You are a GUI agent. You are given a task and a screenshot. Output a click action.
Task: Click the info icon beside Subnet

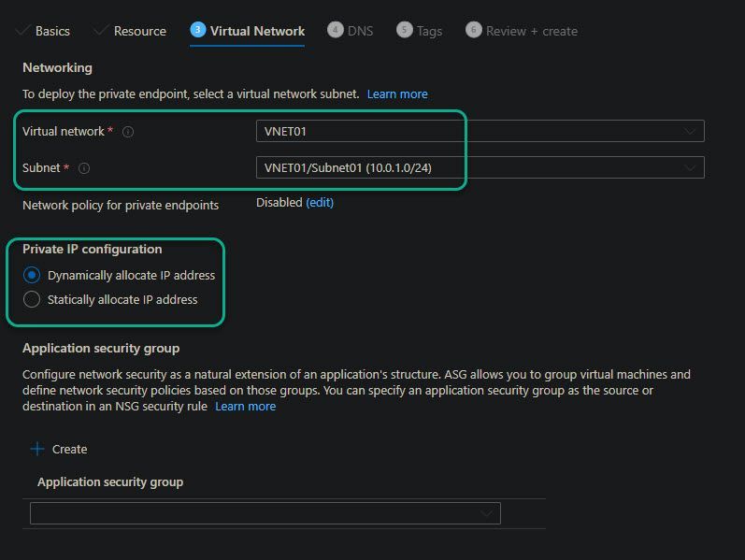(84, 168)
